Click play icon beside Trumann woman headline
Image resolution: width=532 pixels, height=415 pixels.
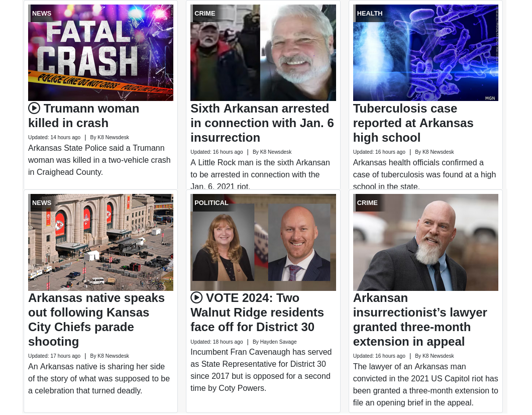pyautogui.click(x=34, y=108)
